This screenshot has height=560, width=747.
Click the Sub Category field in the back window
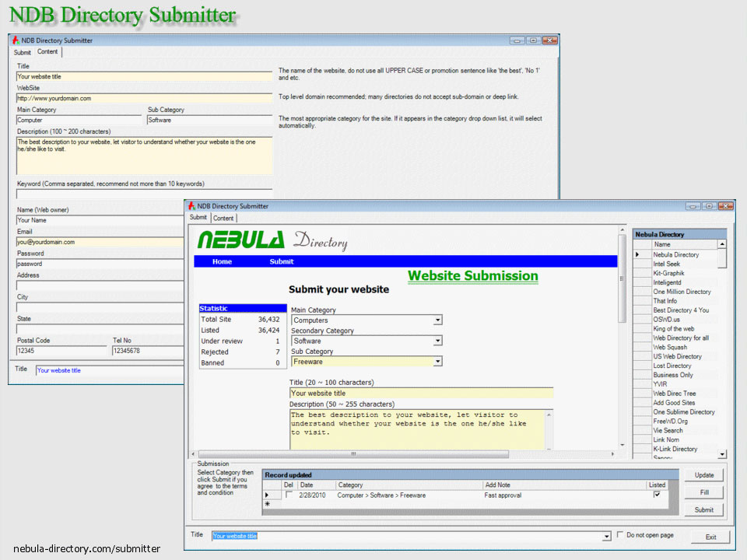pos(209,121)
